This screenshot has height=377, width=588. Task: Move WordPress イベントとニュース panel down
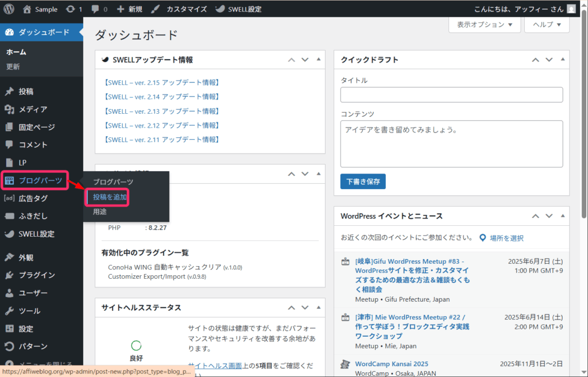(549, 216)
